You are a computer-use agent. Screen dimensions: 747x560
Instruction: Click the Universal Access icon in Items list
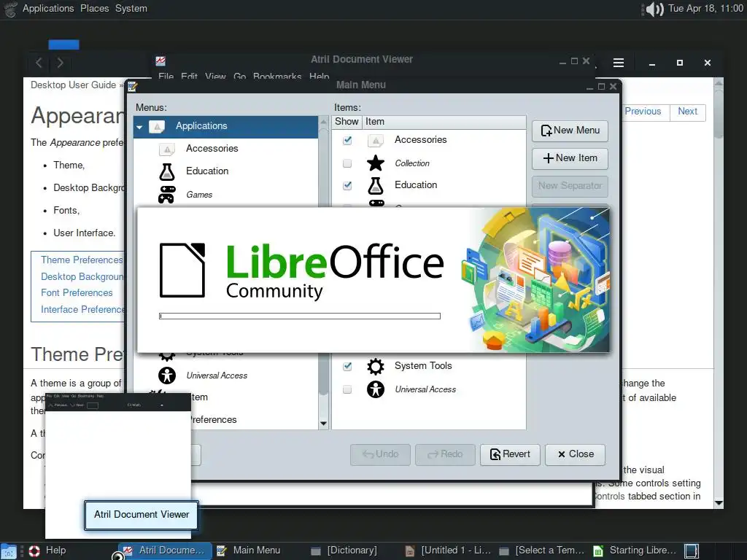click(376, 389)
